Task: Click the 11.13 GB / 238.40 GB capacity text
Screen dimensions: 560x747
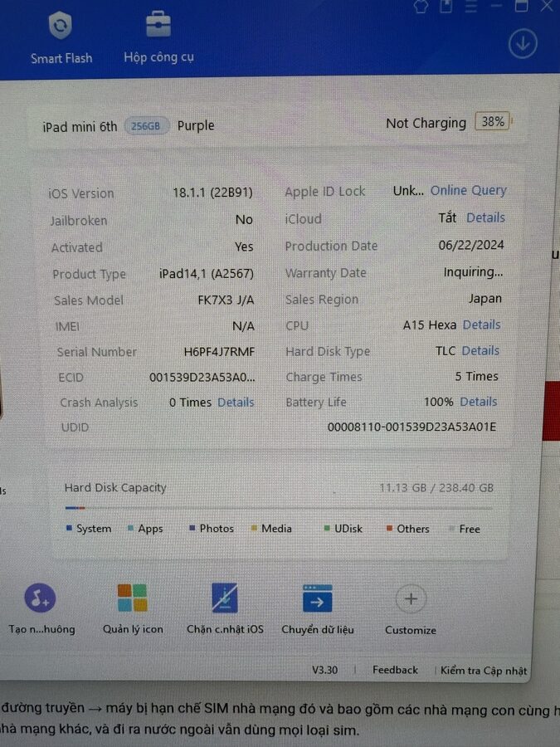Action: (x=436, y=488)
